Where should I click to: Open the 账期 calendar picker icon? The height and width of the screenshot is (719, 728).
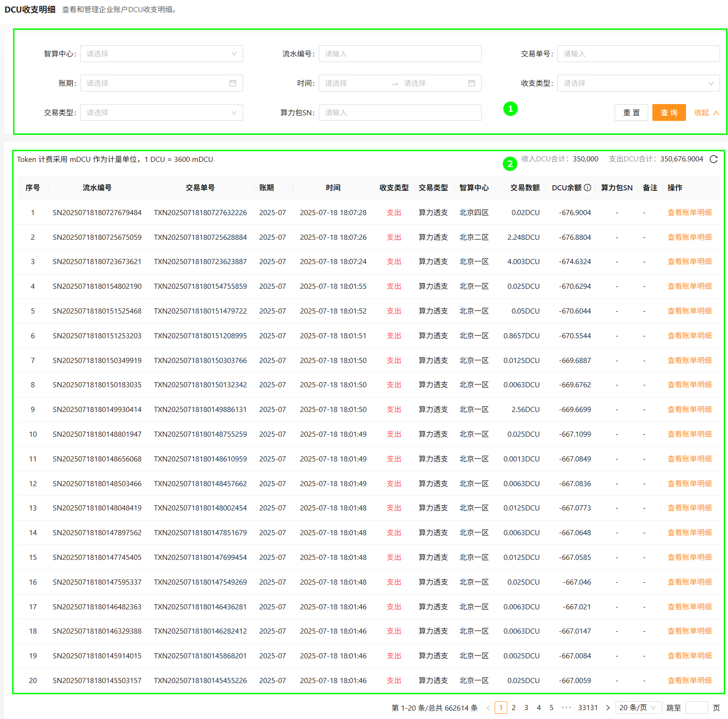[233, 83]
